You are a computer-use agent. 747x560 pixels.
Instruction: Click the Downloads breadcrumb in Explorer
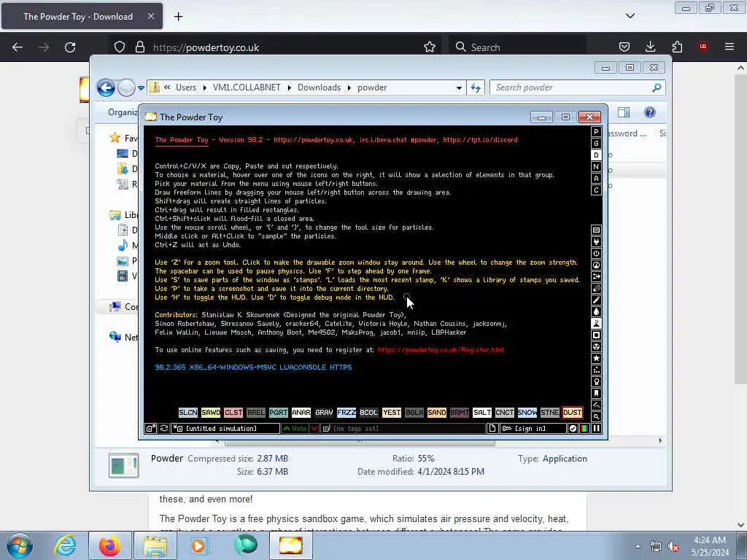click(x=320, y=87)
